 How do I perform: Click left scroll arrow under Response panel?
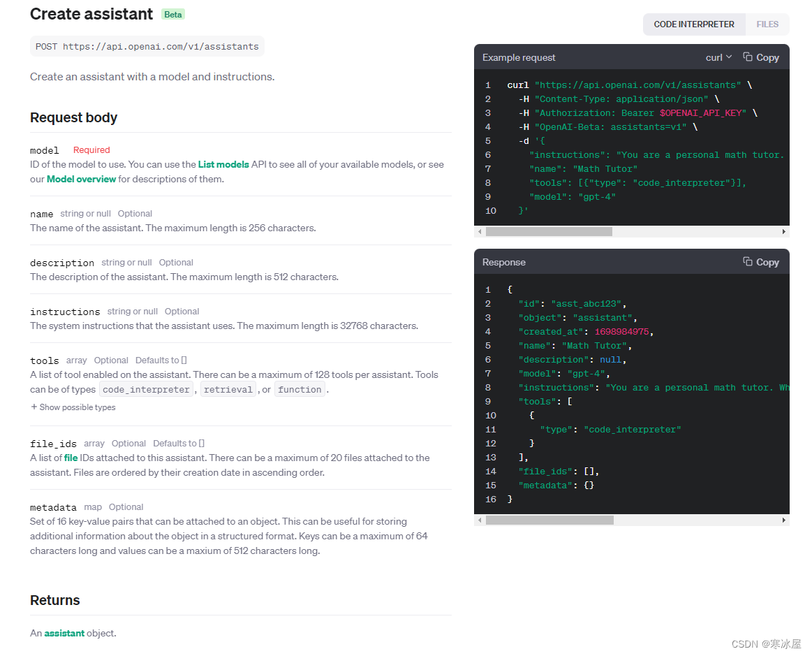[x=479, y=519]
